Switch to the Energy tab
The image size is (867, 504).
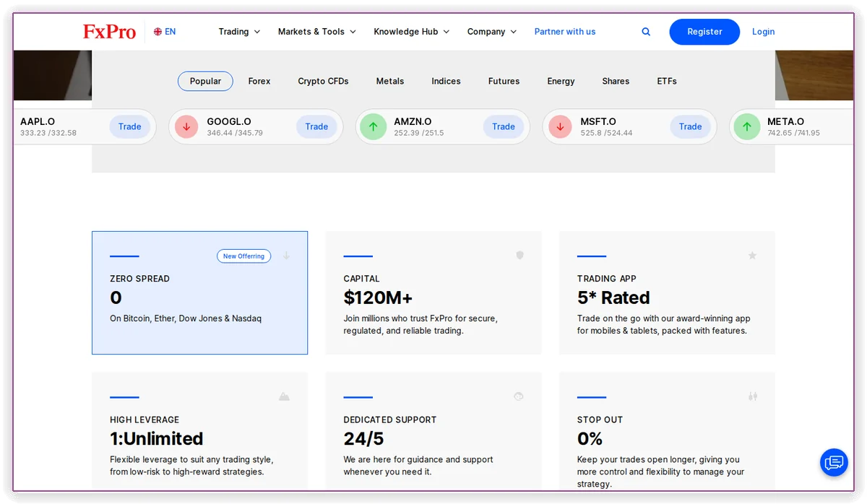pos(561,82)
